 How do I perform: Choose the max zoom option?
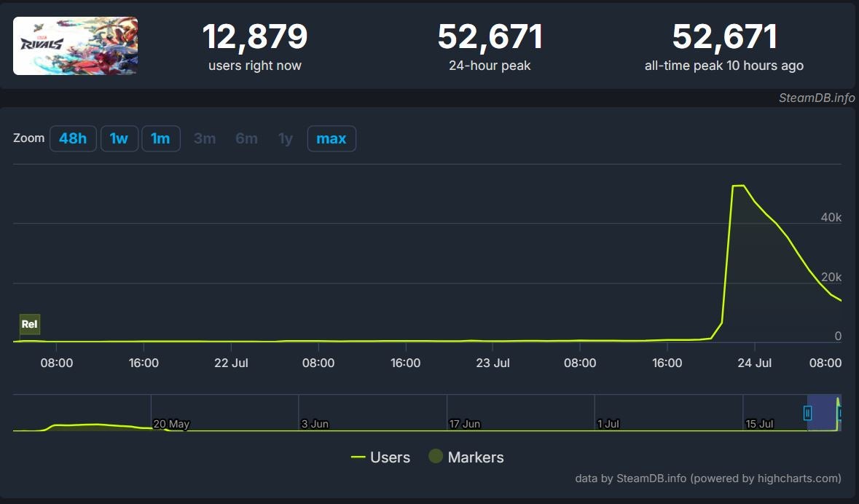click(x=331, y=138)
